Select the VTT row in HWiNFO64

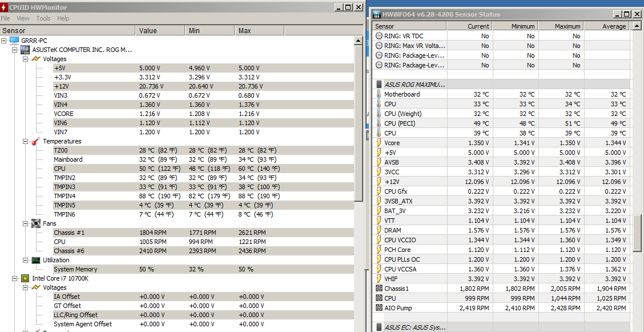point(501,220)
